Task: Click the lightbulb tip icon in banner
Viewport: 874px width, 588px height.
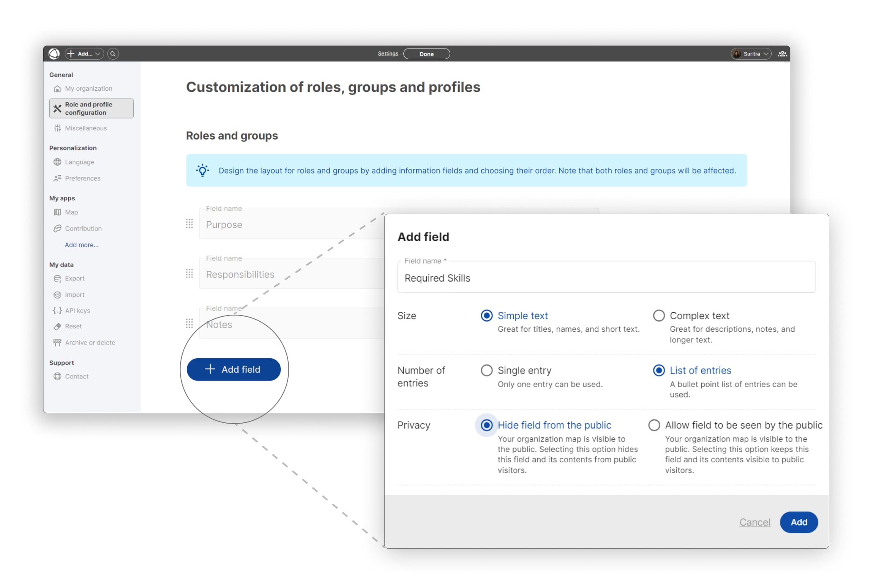Action: [203, 170]
